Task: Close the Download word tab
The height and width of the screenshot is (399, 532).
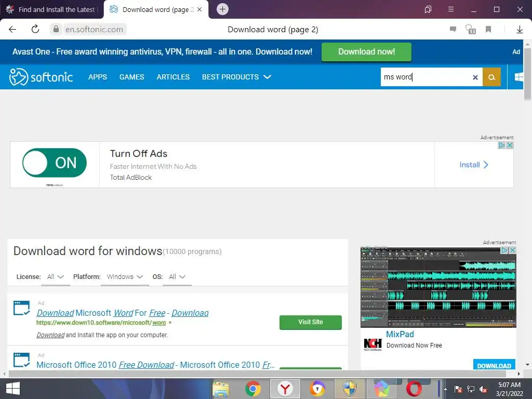Action: pyautogui.click(x=199, y=9)
